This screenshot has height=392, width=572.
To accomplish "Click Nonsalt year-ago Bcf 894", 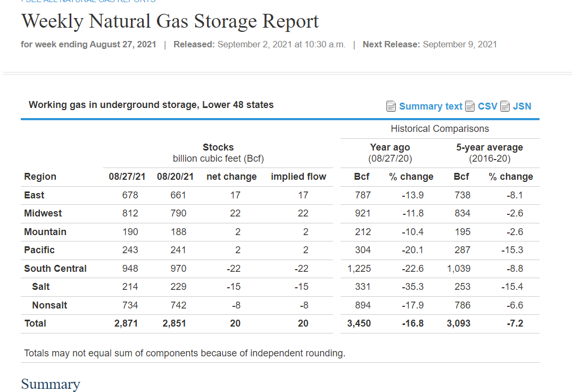I will click(362, 305).
